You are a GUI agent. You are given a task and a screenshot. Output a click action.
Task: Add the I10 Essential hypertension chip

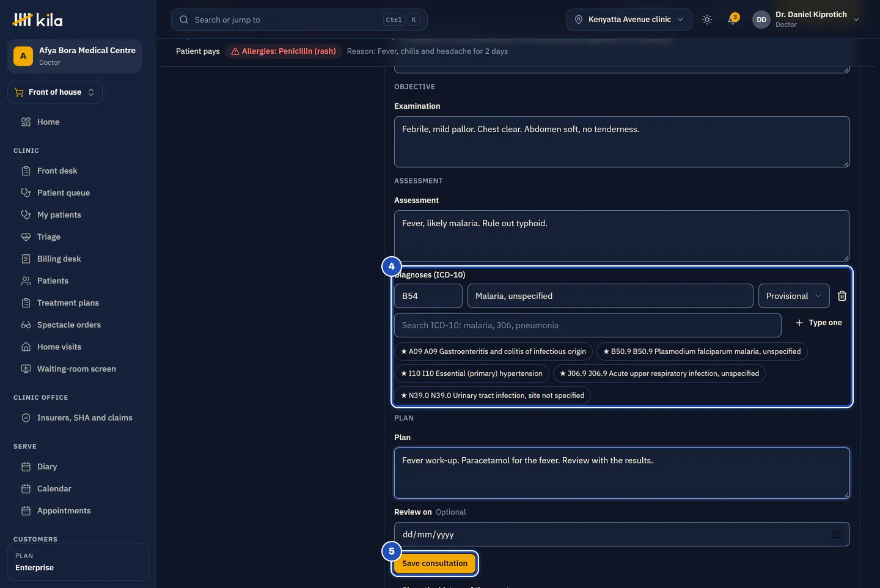471,373
